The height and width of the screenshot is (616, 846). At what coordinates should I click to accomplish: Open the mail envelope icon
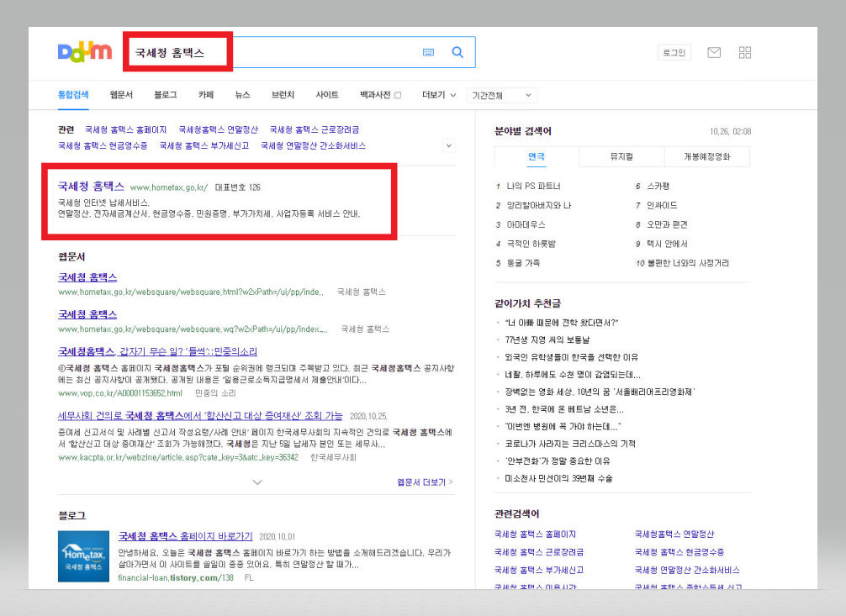point(714,52)
